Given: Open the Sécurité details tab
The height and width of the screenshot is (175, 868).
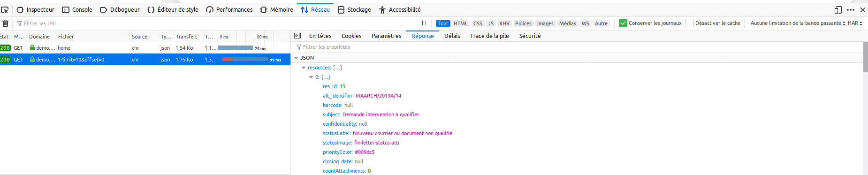Looking at the screenshot, I should pos(530,36).
